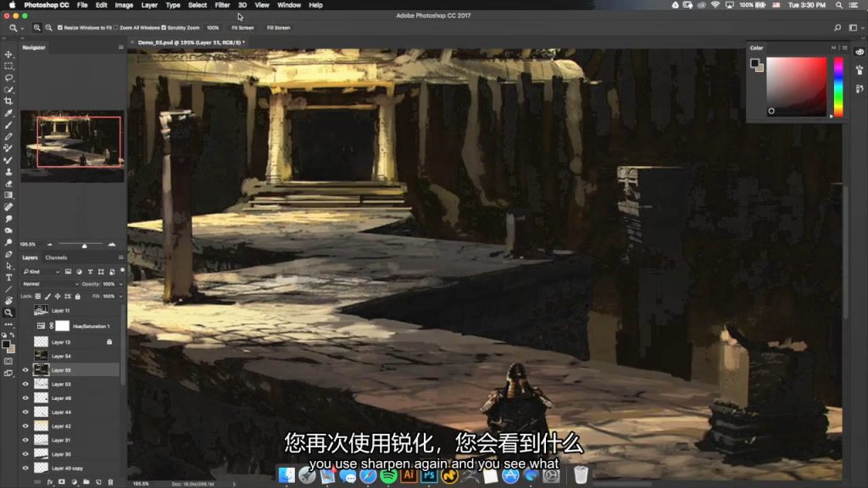Hide Layer 55 visibility eye
The image size is (868, 488).
[x=25, y=370]
